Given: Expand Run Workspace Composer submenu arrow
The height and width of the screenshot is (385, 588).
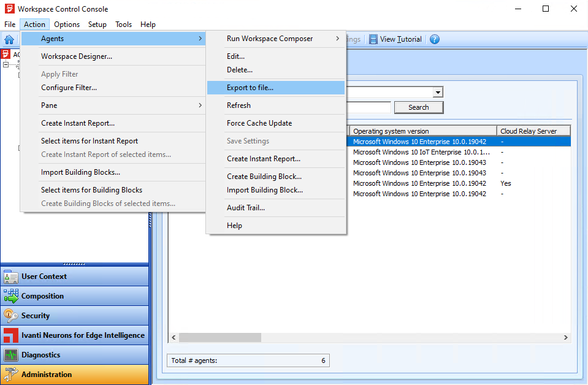Looking at the screenshot, I should point(337,39).
